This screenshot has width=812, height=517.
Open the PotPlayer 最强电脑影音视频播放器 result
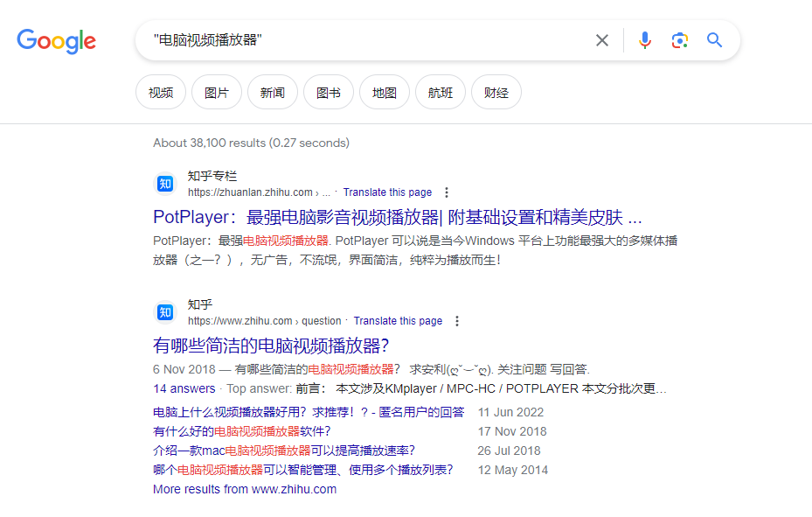(397, 217)
